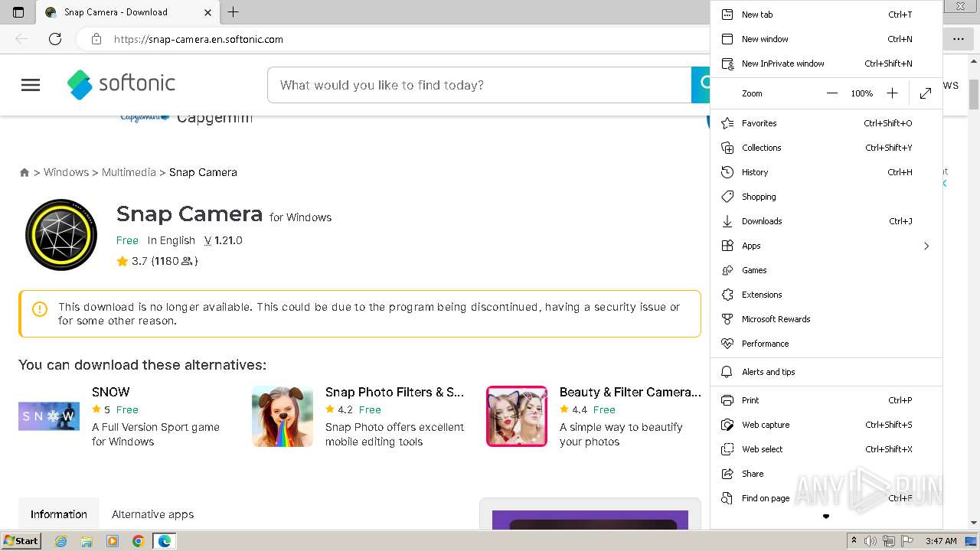Image resolution: width=980 pixels, height=551 pixels.
Task: Click the Windows Start button
Action: pyautogui.click(x=21, y=541)
